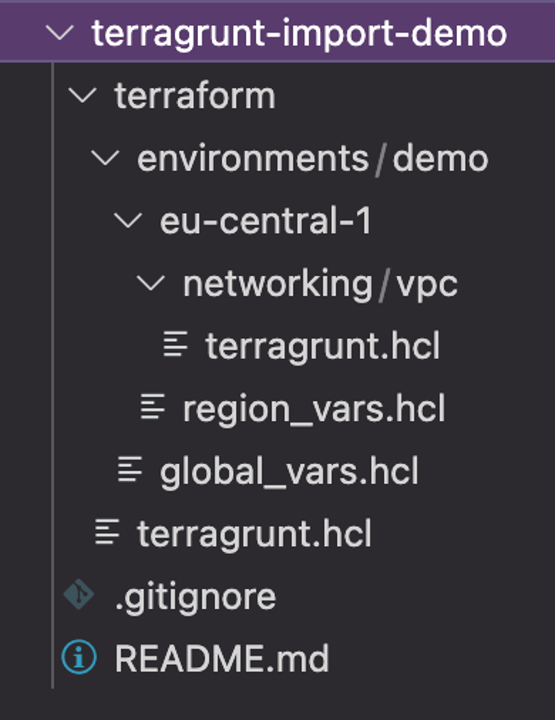Select the vpc segment of networking/vpc
556x720 pixels.
[x=427, y=285]
